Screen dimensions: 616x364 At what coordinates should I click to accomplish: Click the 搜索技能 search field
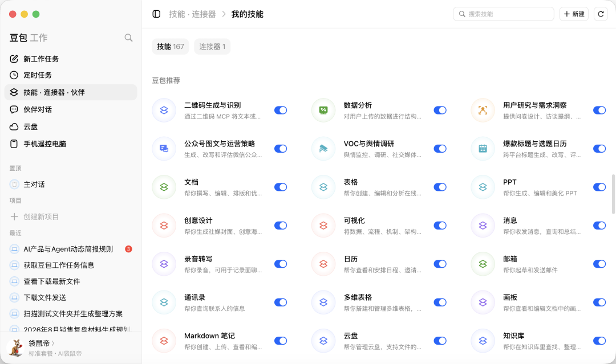[x=504, y=14]
